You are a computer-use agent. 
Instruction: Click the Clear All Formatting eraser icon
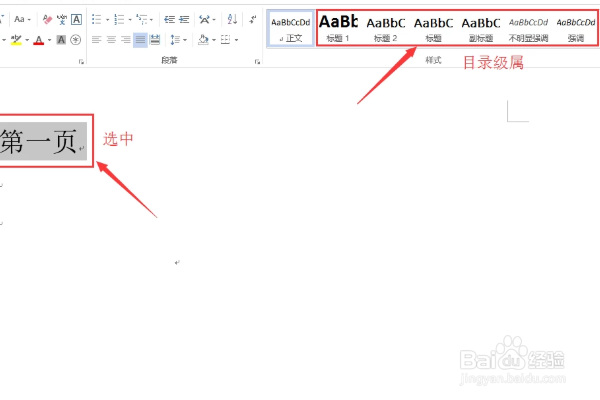point(47,19)
